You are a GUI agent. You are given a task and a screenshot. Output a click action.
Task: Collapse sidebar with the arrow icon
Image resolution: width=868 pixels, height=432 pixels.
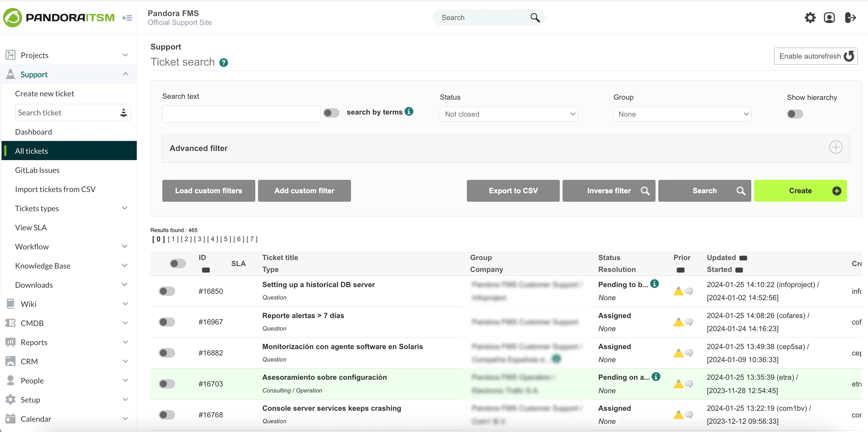point(127,18)
